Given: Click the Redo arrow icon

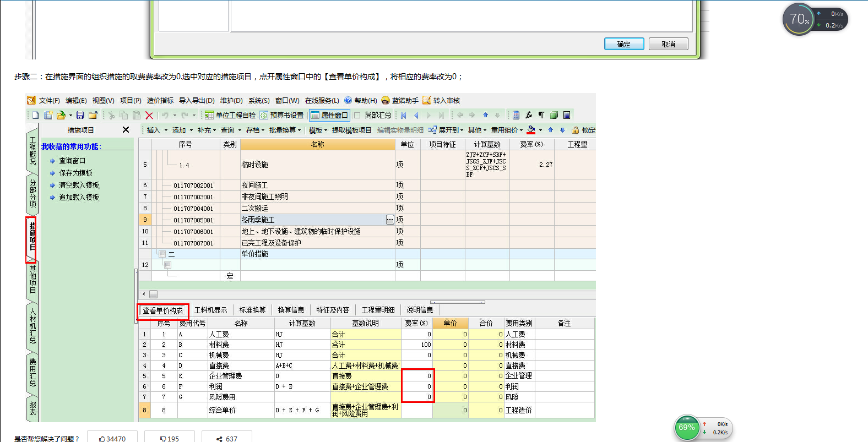Looking at the screenshot, I should 185,115.
